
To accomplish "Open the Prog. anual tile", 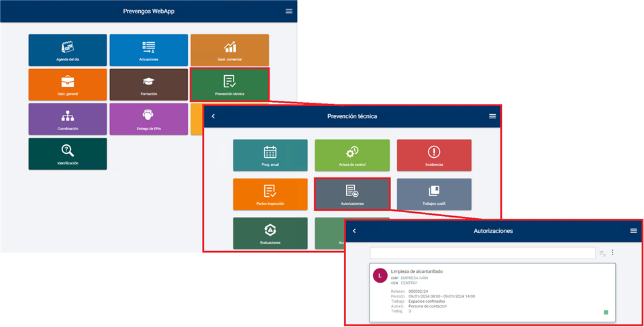I will point(270,155).
